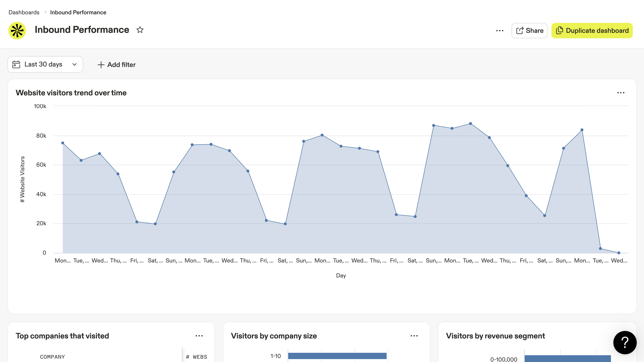The height and width of the screenshot is (362, 644).
Task: Open the chevron on the date filter
Action: pos(74,65)
